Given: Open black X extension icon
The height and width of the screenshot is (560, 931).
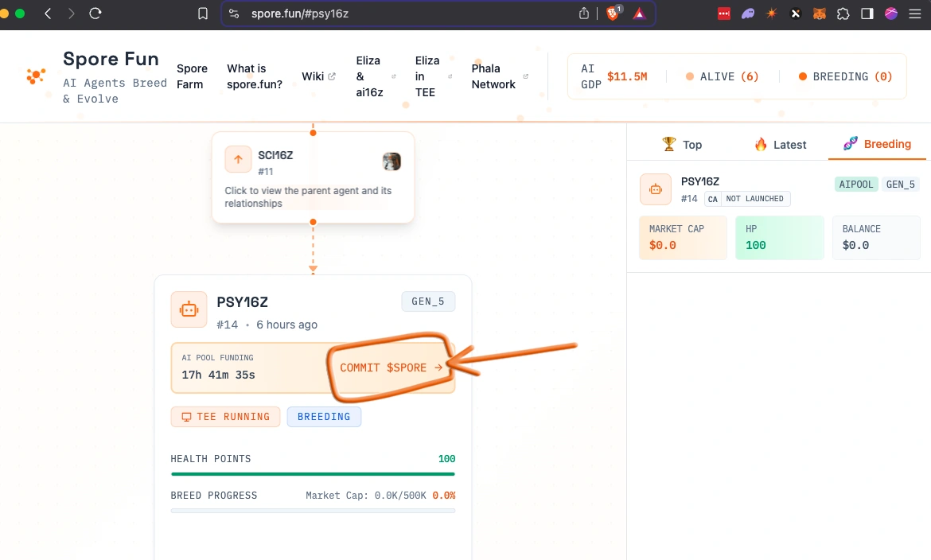Looking at the screenshot, I should (x=796, y=14).
